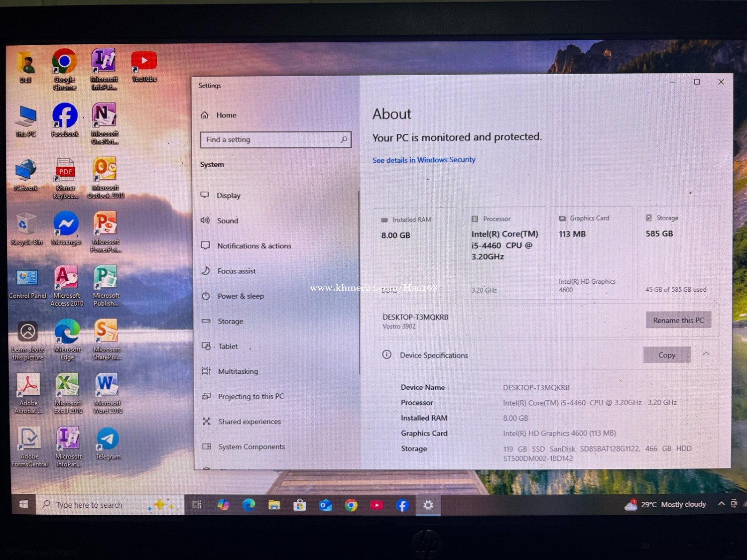Click the Rename this PC button
Image resolution: width=747 pixels, height=560 pixels.
pos(678,320)
